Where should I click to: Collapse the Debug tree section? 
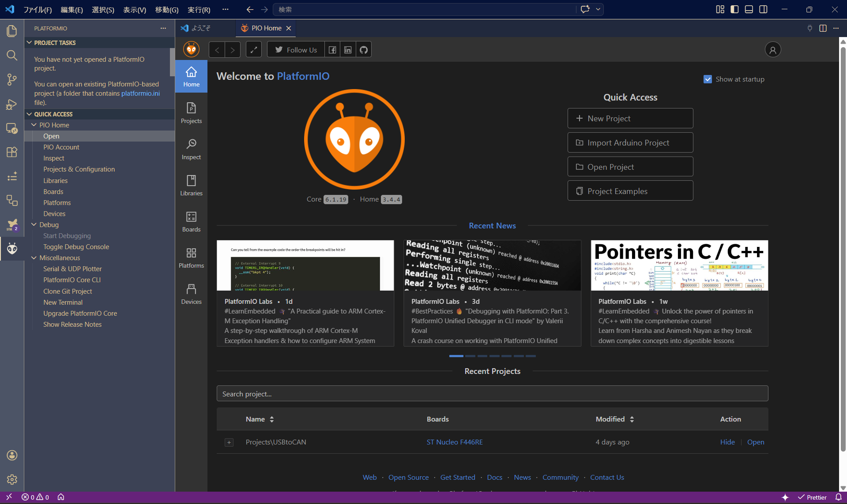(x=34, y=224)
